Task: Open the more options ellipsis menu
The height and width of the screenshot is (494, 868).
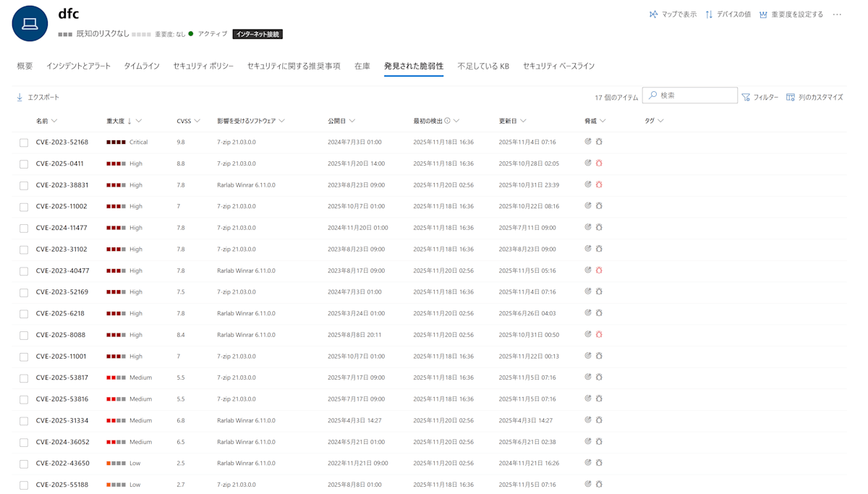Action: tap(837, 14)
